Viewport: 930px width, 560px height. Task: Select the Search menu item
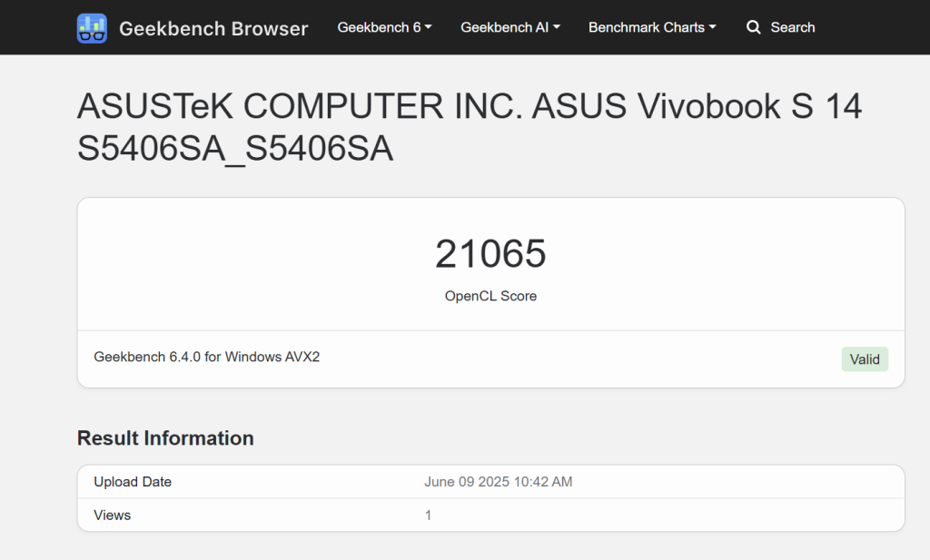(x=791, y=27)
